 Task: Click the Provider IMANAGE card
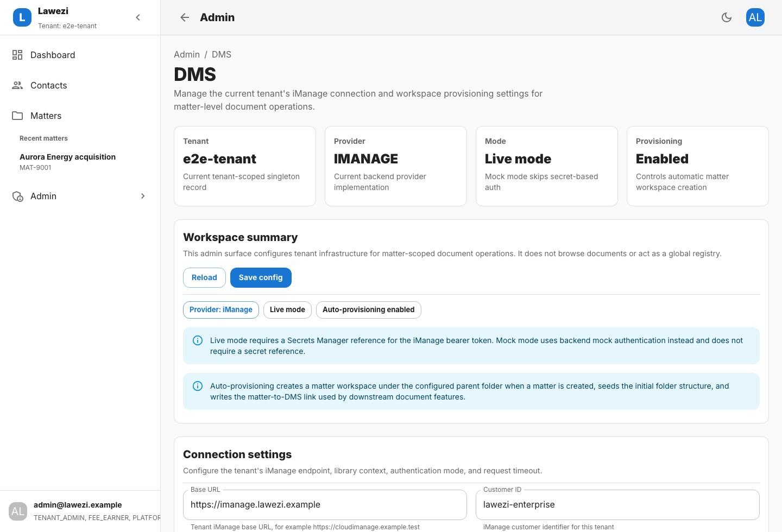(x=396, y=166)
